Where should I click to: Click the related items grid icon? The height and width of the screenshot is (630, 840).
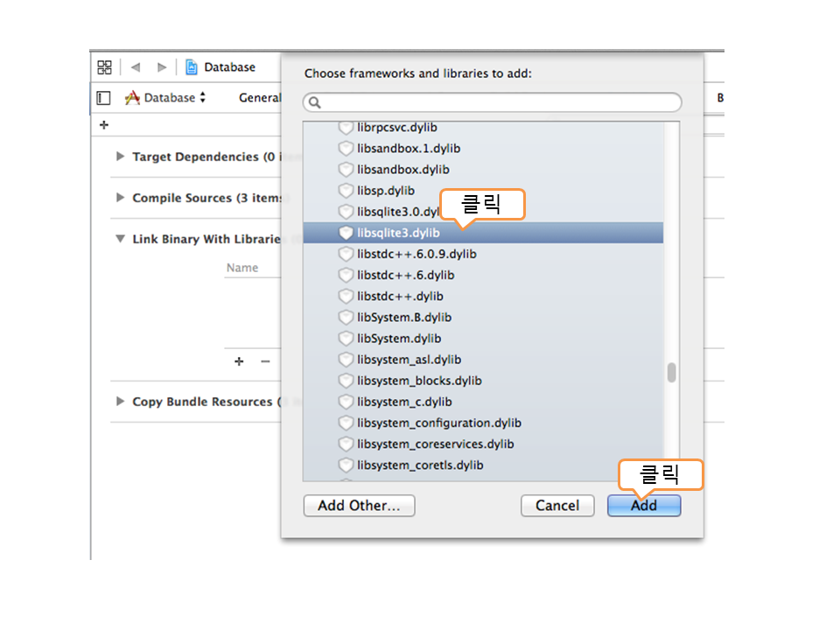tap(104, 67)
